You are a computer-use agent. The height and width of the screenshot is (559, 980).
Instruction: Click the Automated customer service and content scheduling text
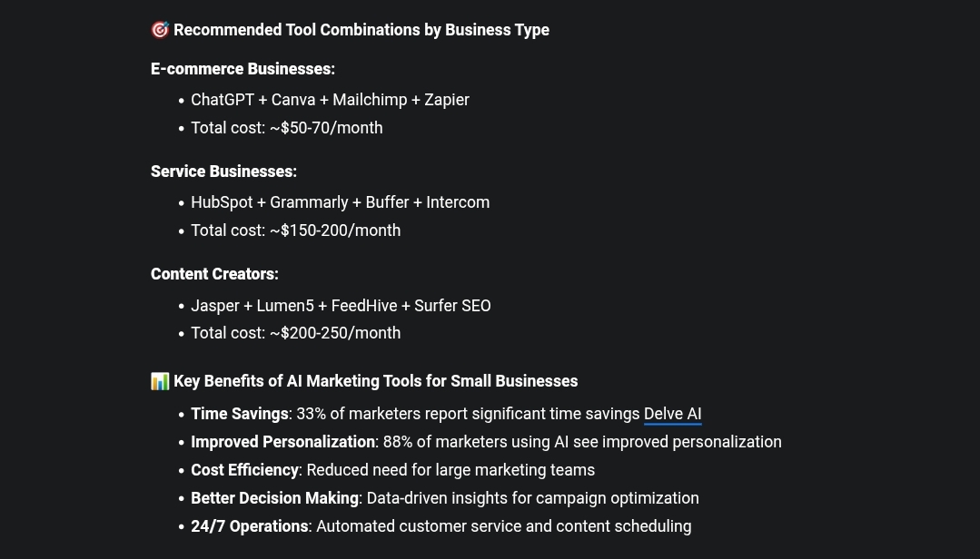tap(504, 526)
